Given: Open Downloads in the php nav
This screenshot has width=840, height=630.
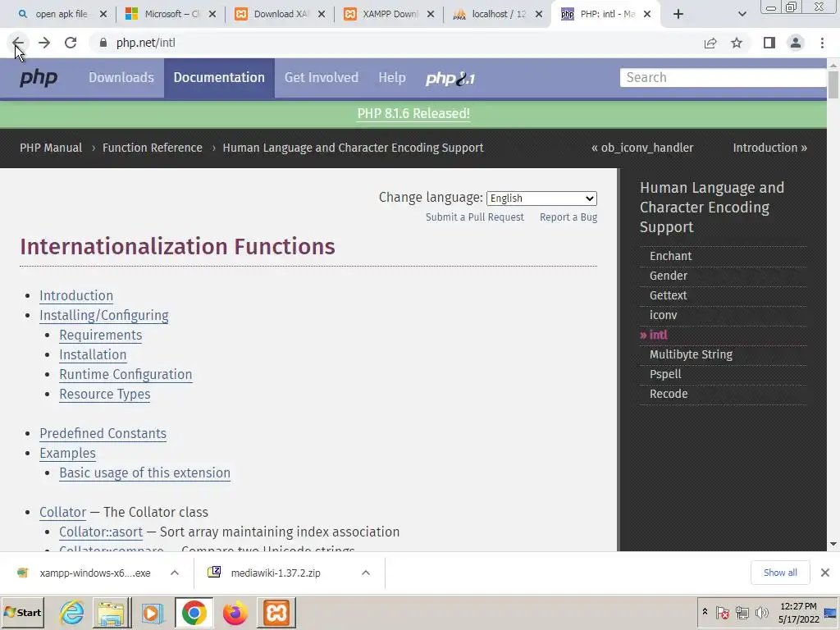Looking at the screenshot, I should click(121, 78).
